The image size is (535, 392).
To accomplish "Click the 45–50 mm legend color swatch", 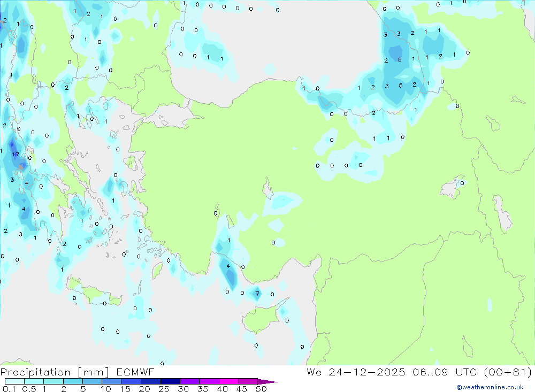I will [x=248, y=381].
